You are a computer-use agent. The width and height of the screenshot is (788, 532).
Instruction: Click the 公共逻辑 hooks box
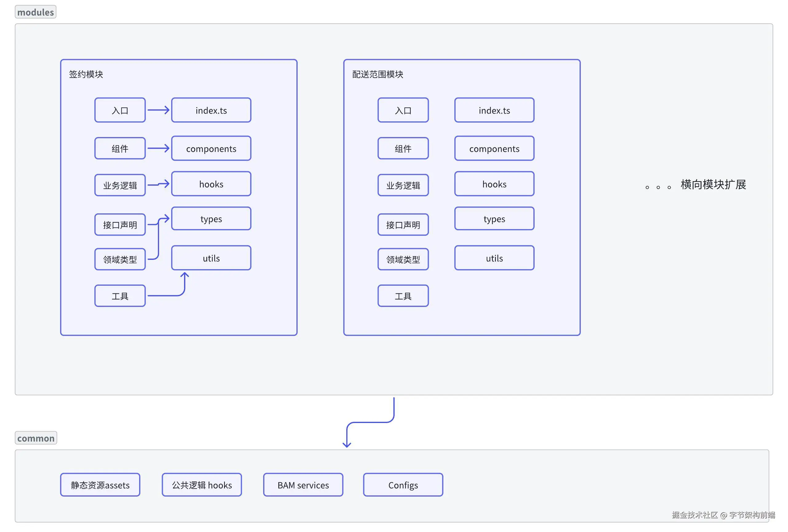tap(202, 485)
